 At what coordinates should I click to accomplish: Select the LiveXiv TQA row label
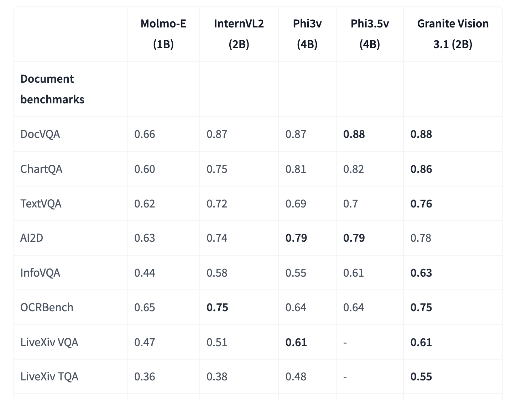[49, 376]
